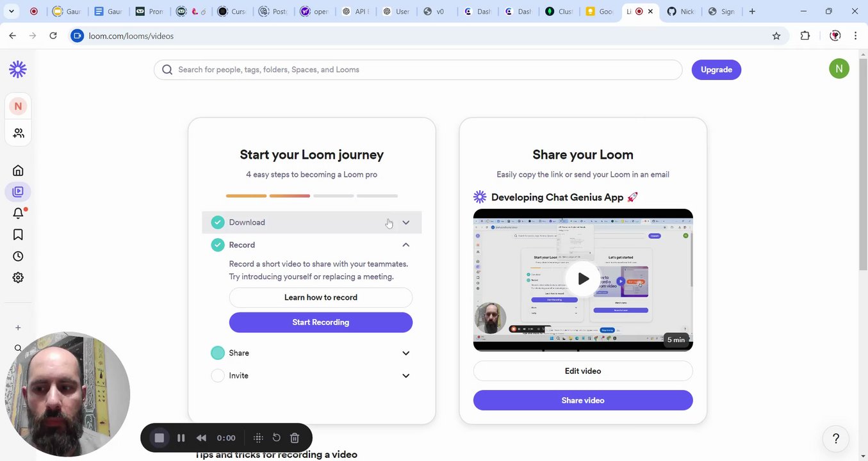Open the tab search dropdown arrow
Screen dimensions: 868x461
(x=11, y=12)
